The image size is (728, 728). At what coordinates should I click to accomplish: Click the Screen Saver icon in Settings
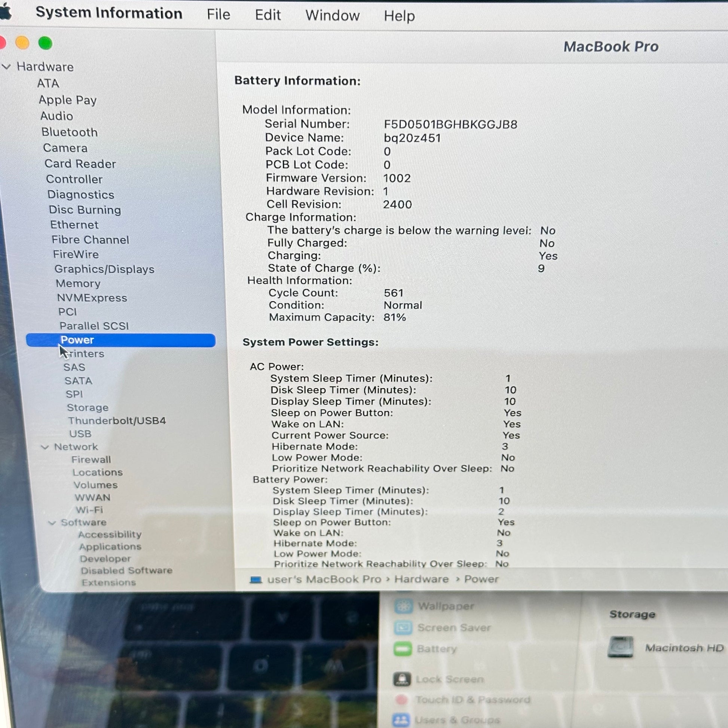pyautogui.click(x=403, y=628)
